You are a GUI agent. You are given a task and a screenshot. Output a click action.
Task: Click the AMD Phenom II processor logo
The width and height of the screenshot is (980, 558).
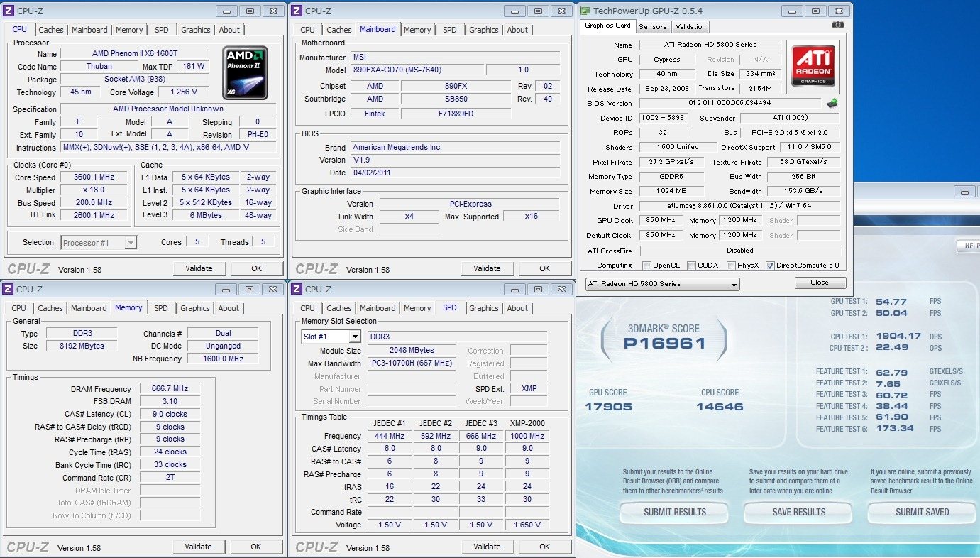click(245, 73)
